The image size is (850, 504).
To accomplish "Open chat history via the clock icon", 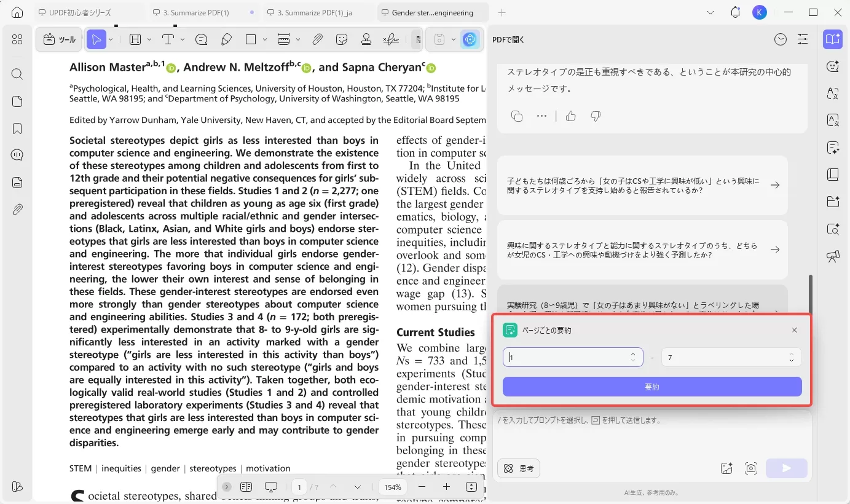I will [x=780, y=39].
